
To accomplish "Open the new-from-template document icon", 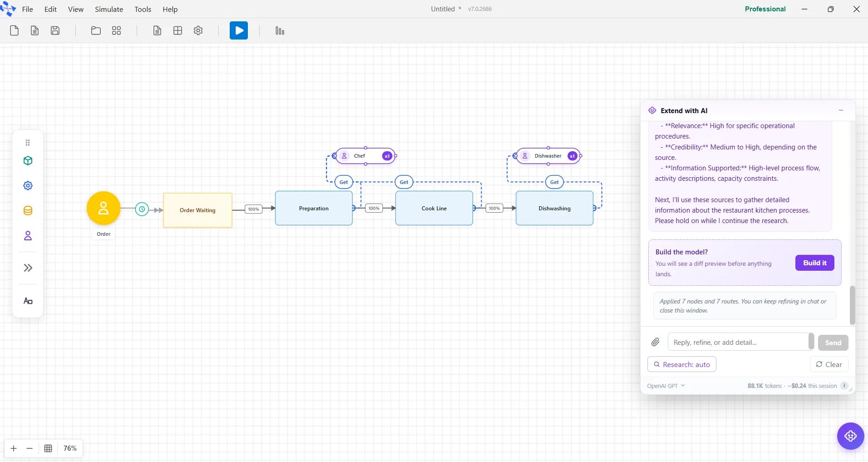I will [35, 31].
